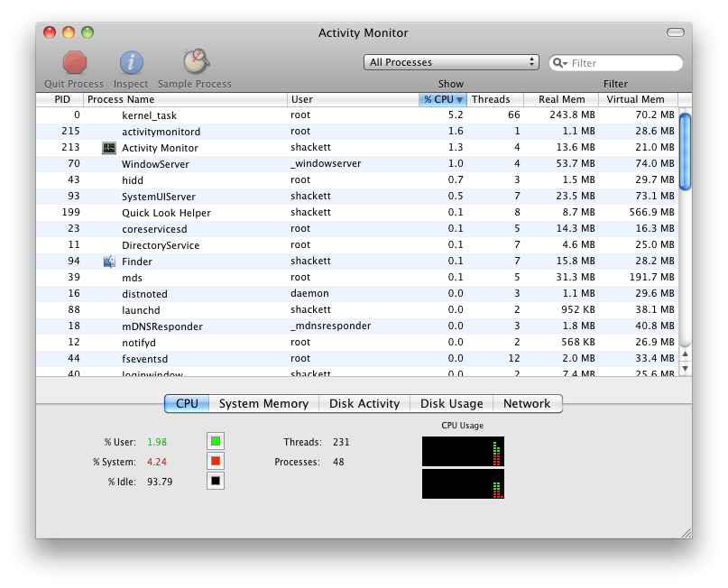Click the 568 KB real memory value
Screen dimensions: 728x588
[578, 342]
